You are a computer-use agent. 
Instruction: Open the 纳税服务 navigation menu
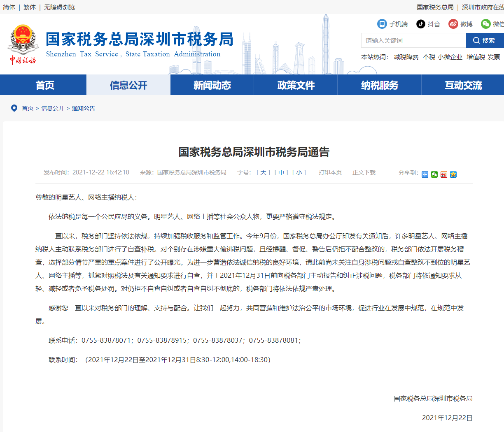(x=379, y=85)
